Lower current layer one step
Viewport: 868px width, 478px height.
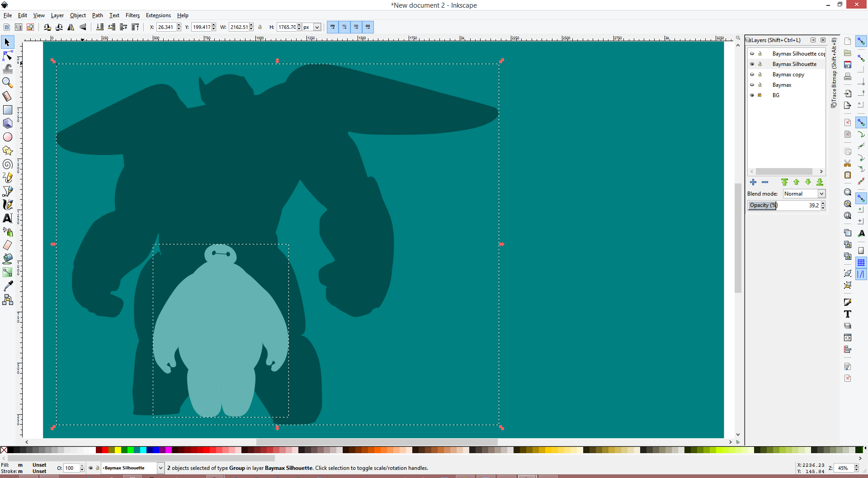(x=808, y=182)
